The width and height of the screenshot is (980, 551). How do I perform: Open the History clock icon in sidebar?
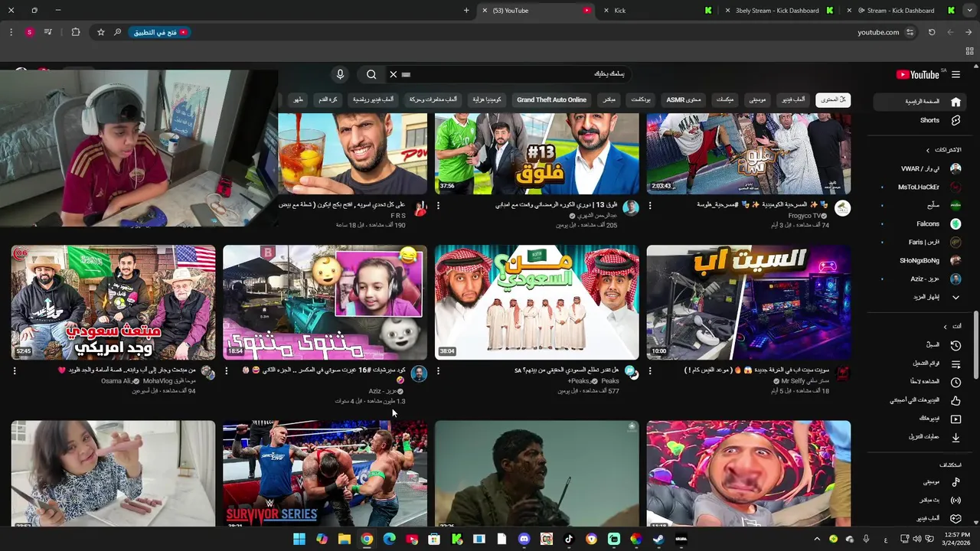(x=955, y=345)
